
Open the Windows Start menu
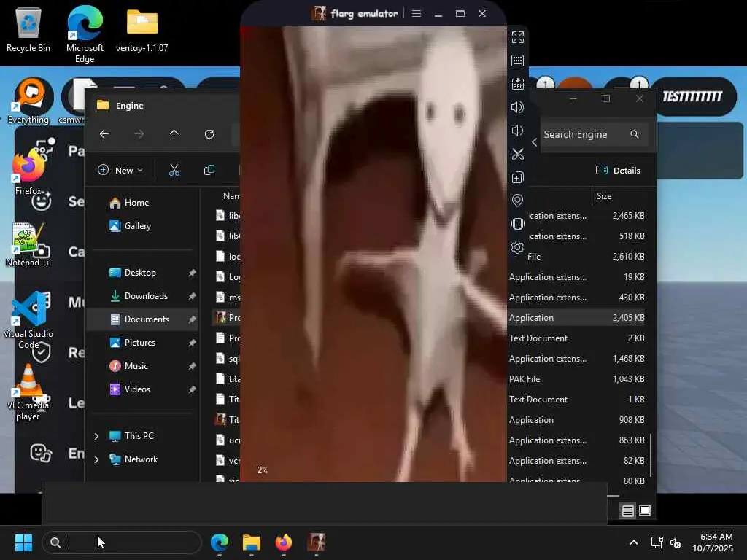[23, 542]
